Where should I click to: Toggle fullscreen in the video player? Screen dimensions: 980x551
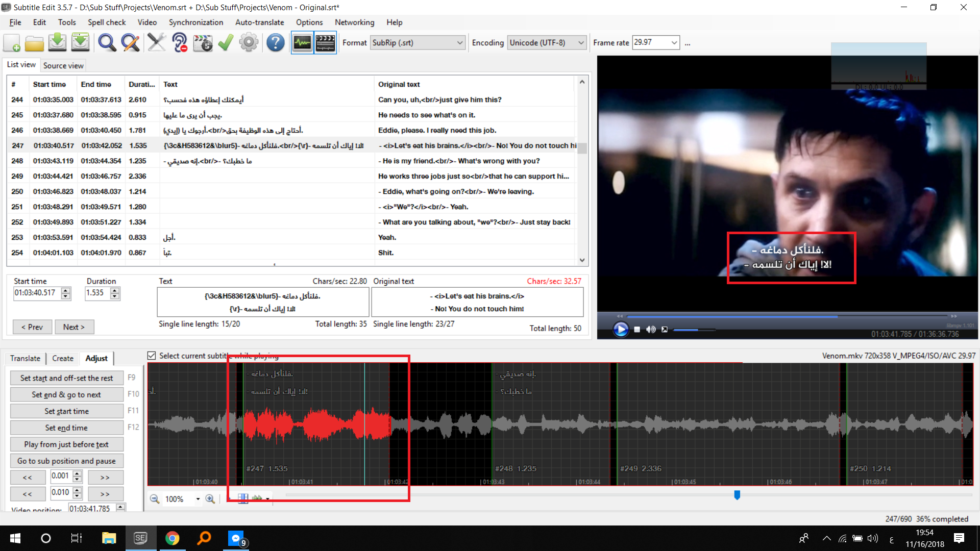pos(665,329)
